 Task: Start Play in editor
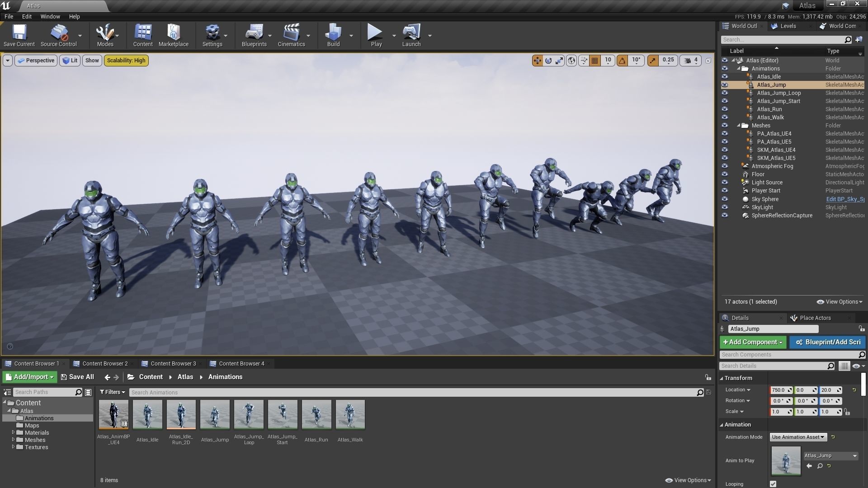pyautogui.click(x=376, y=35)
